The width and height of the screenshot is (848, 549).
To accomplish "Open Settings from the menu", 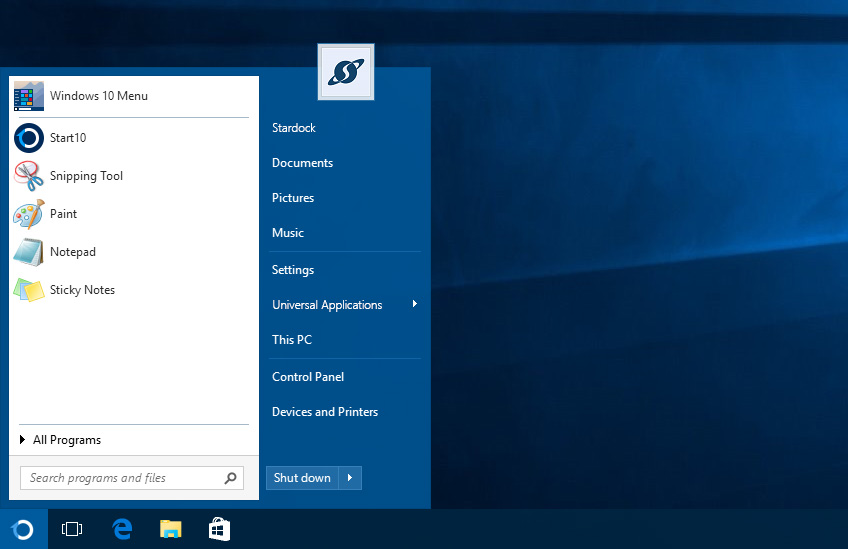I will pos(293,270).
